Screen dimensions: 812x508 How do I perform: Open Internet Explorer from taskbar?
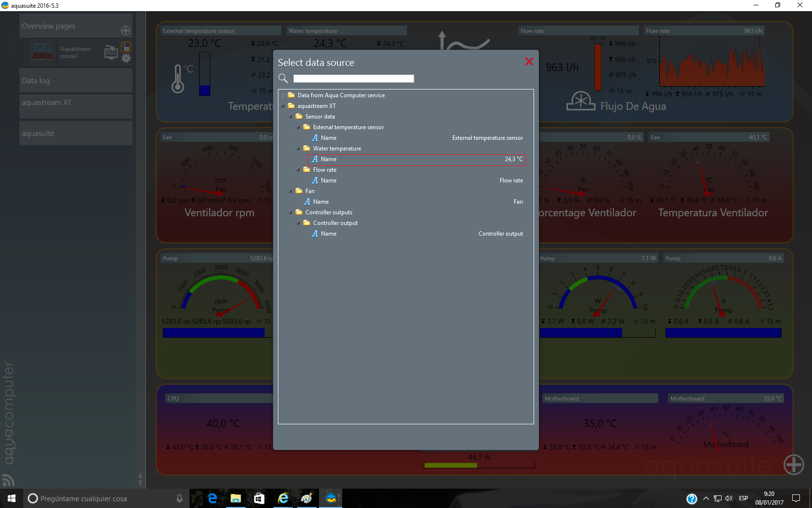coord(283,498)
